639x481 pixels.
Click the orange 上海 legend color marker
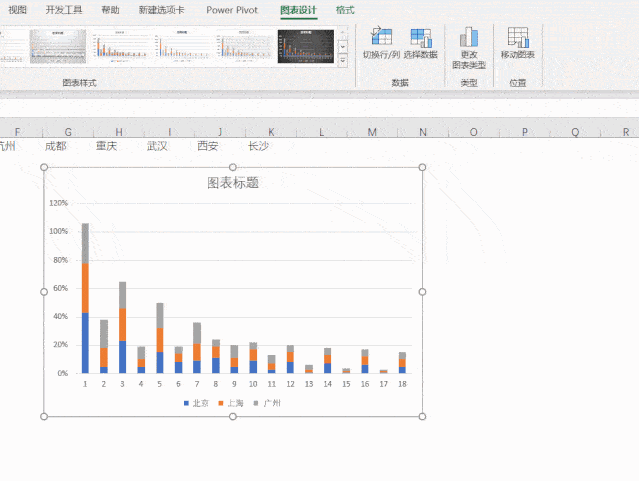click(x=221, y=403)
